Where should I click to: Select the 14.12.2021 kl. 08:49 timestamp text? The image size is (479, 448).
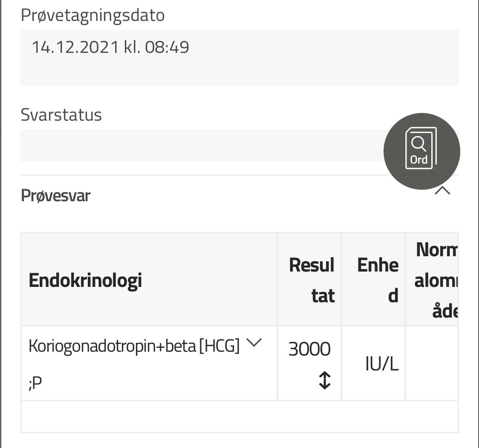[110, 47]
